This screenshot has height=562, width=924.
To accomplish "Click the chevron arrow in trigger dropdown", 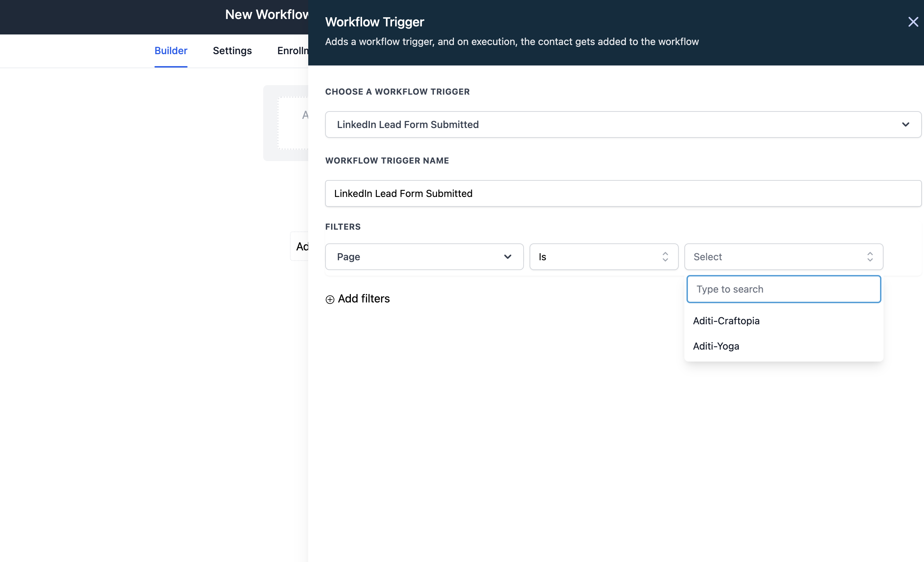I will [905, 124].
